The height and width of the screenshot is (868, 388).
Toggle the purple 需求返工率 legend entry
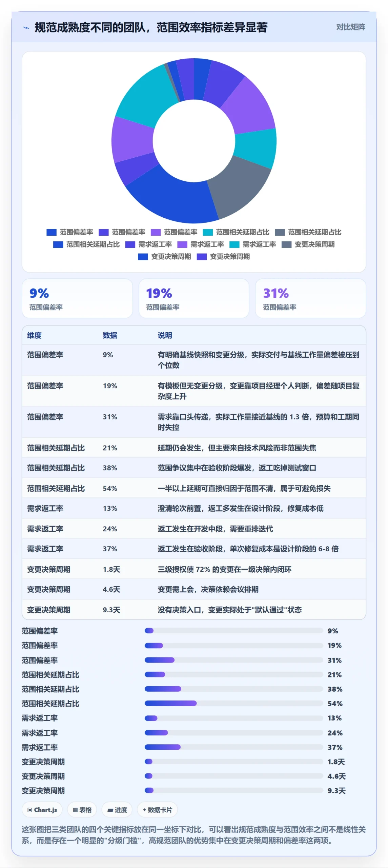tap(201, 244)
